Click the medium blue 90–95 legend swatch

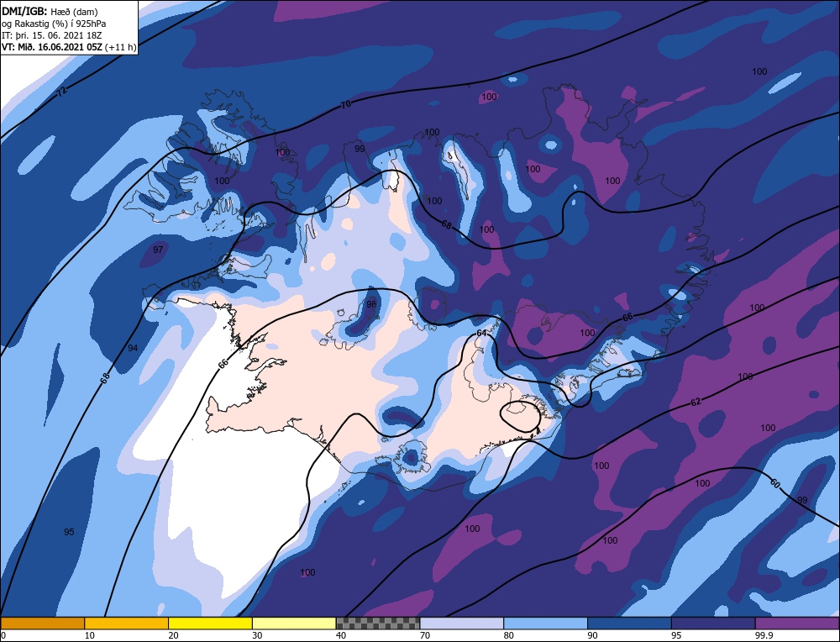click(629, 624)
